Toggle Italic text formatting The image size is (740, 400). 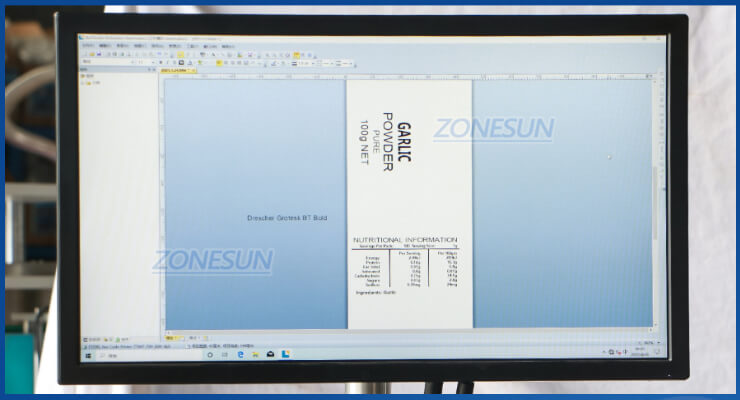pos(169,62)
